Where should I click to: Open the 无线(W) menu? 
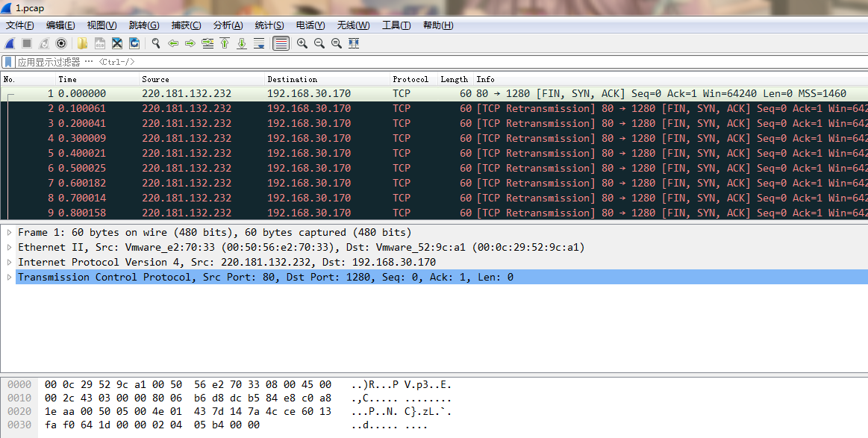tap(353, 25)
